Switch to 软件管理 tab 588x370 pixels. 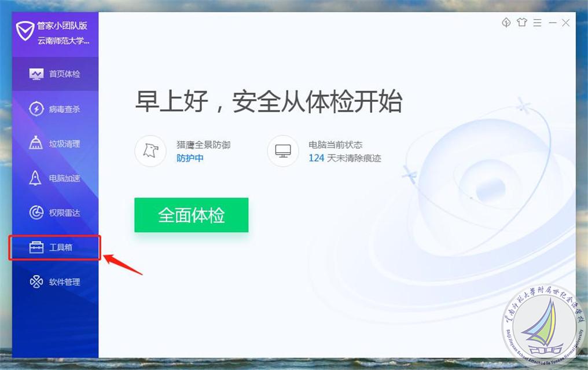tap(55, 281)
